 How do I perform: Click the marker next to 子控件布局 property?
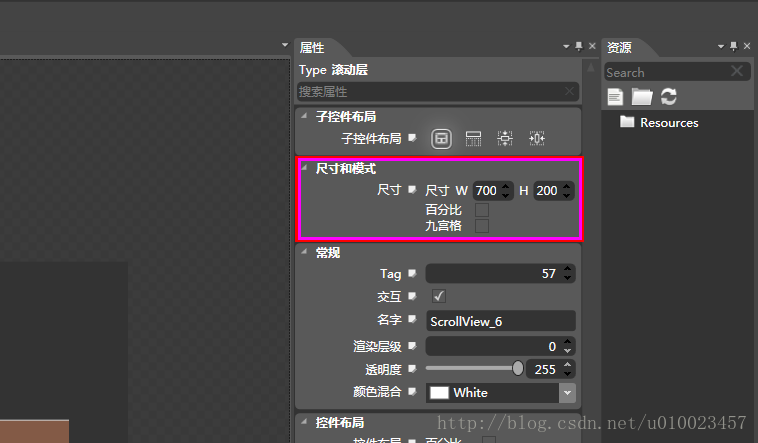pyautogui.click(x=412, y=138)
